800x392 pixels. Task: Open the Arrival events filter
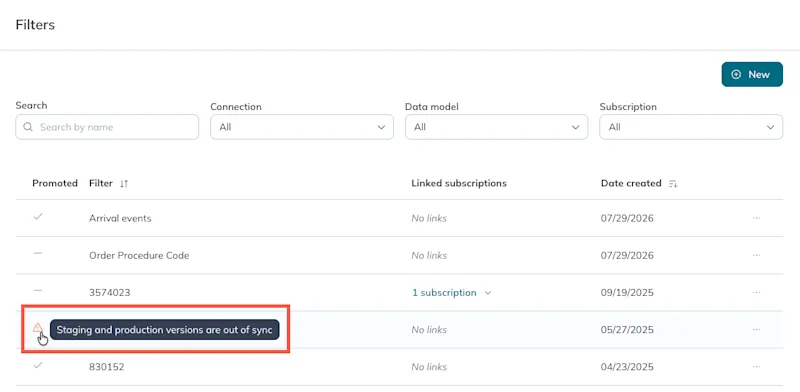(120, 218)
